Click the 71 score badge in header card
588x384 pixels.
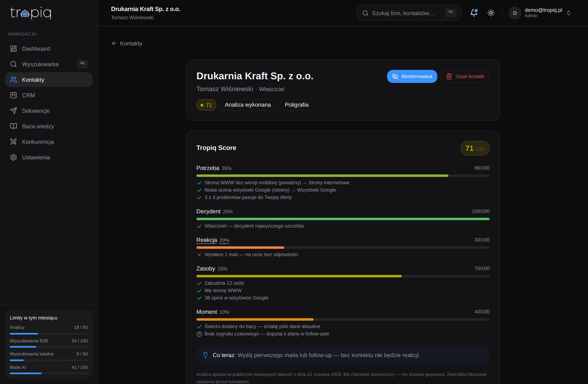[x=206, y=105]
